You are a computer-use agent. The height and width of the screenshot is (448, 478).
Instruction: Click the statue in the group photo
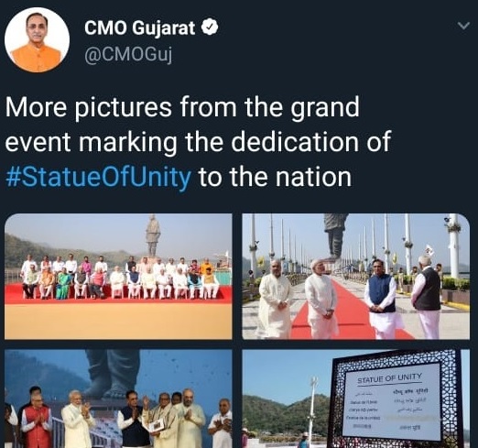coord(153,235)
